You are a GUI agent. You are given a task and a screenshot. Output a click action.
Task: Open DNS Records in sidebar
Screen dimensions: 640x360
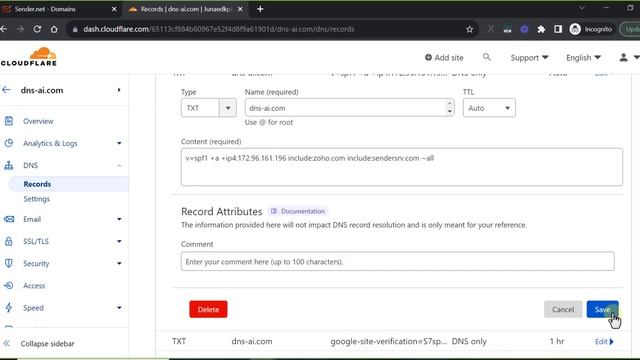tap(37, 184)
